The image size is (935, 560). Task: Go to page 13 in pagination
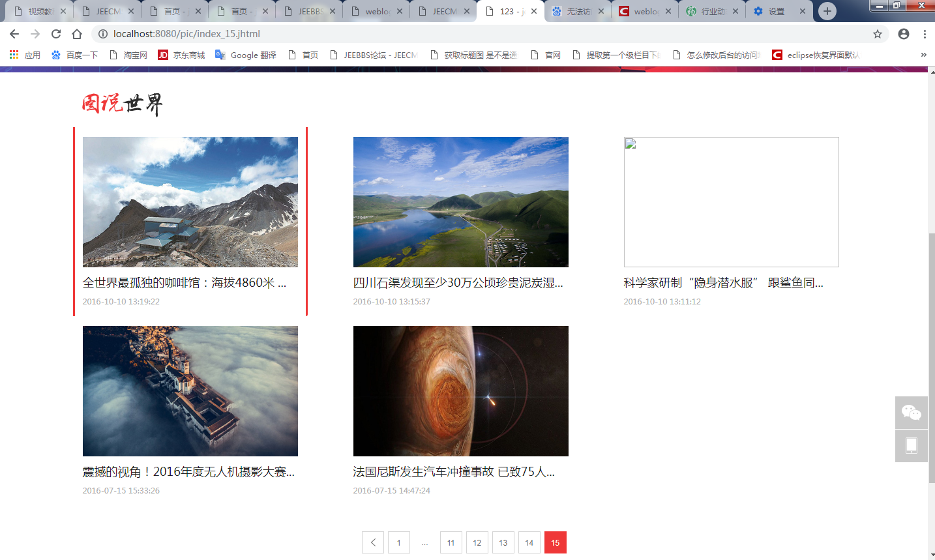[x=503, y=542]
